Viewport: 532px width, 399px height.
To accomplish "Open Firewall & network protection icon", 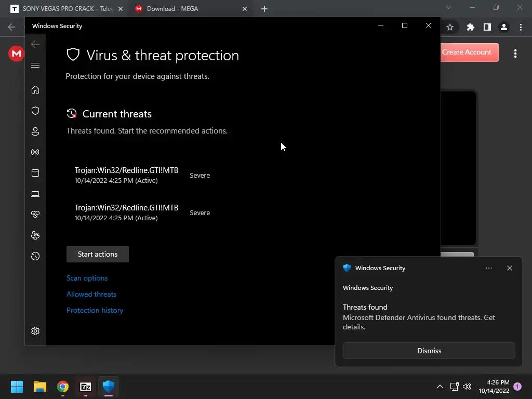I will 35,152.
